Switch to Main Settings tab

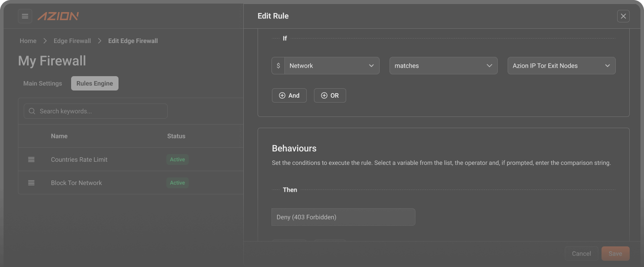click(42, 83)
